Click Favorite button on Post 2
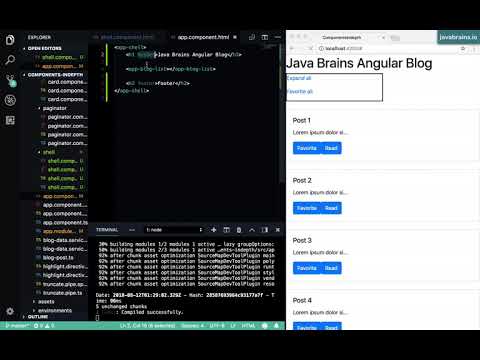The width and height of the screenshot is (480, 360). (307, 208)
